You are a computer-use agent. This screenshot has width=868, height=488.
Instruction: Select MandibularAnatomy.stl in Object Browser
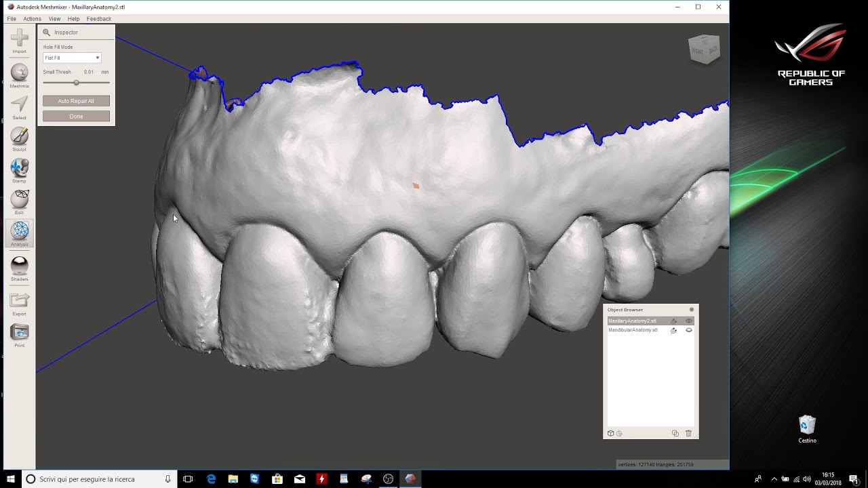click(633, 330)
